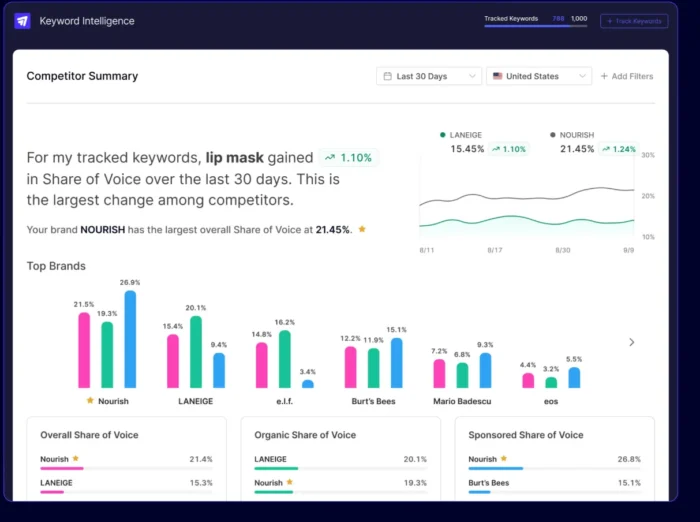Open the United States country dropdown
Screen dimensions: 700x522
click(539, 76)
